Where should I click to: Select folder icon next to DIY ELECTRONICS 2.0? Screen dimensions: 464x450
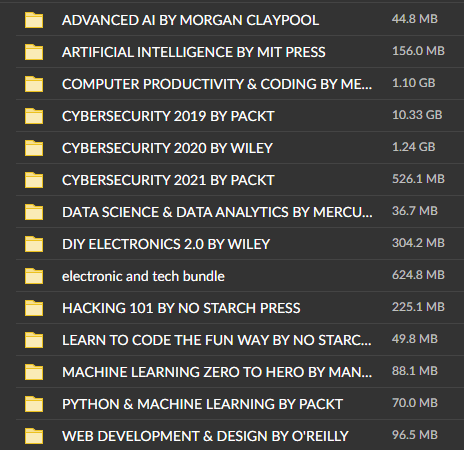34,244
